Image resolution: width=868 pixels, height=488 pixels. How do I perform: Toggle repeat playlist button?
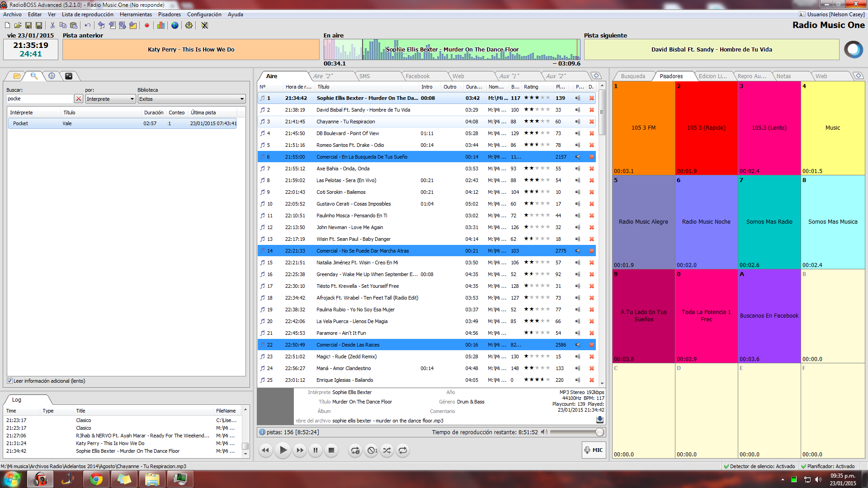coord(403,450)
